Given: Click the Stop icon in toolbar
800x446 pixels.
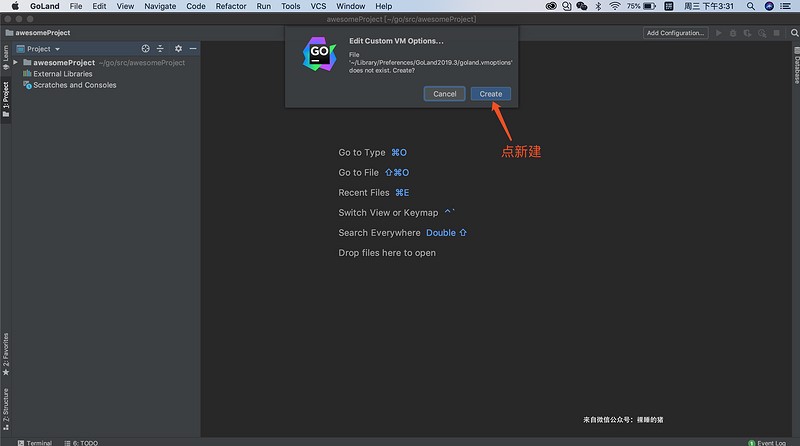Looking at the screenshot, I should tap(777, 33).
